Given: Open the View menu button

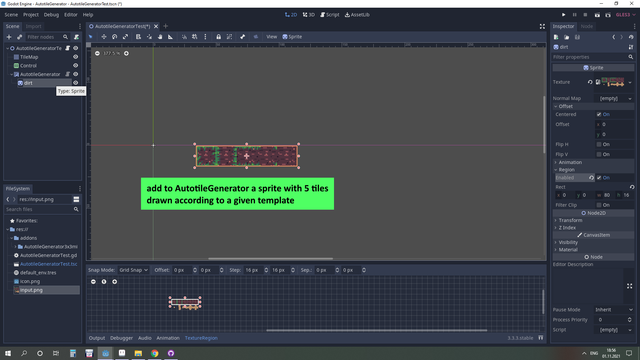Looking at the screenshot, I should [271, 37].
